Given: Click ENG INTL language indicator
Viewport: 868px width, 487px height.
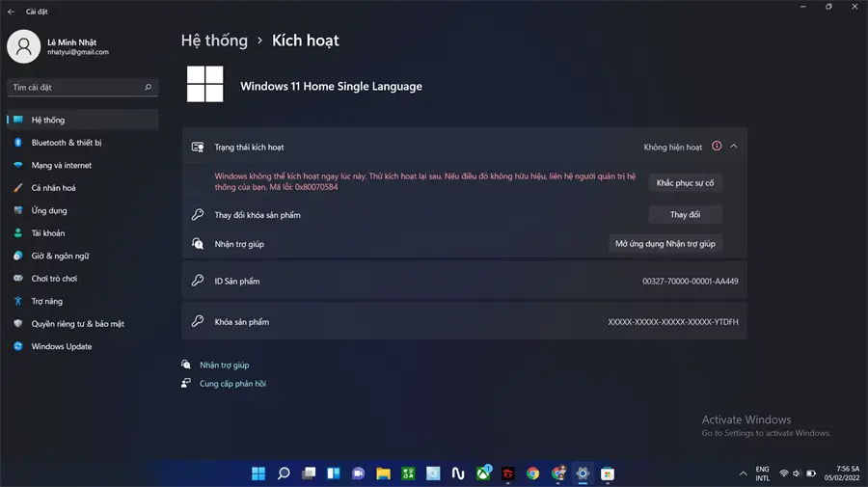Looking at the screenshot, I should click(x=762, y=473).
